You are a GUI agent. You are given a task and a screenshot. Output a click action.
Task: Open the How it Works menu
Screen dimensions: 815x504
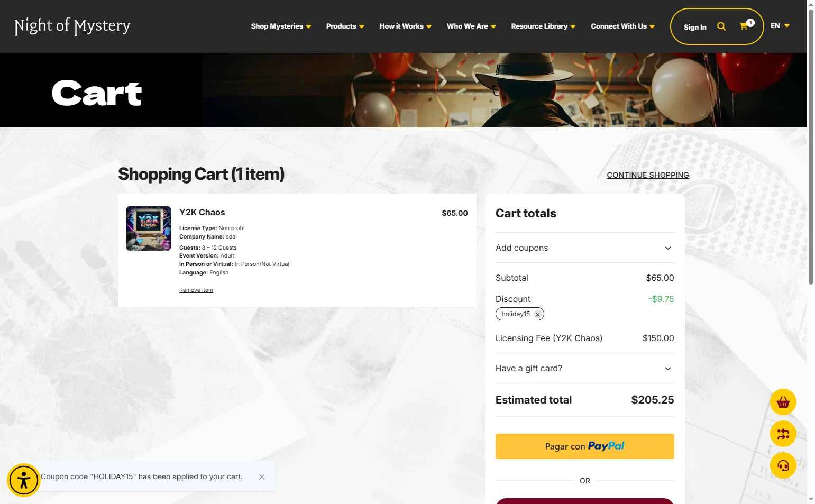click(x=405, y=26)
